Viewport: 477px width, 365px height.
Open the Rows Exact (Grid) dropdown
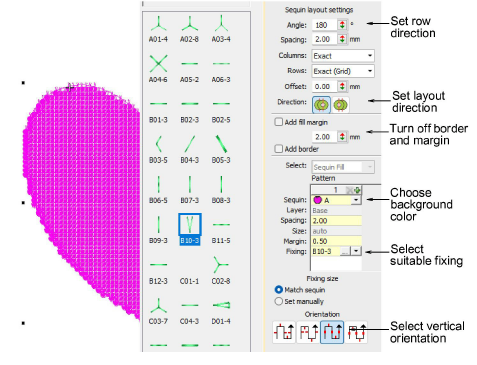click(x=343, y=71)
